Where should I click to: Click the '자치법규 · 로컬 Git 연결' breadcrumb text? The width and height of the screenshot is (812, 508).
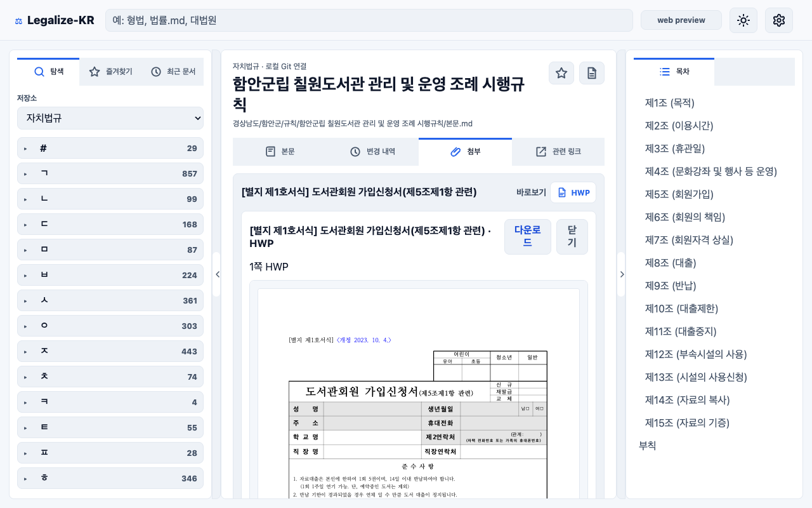point(270,66)
